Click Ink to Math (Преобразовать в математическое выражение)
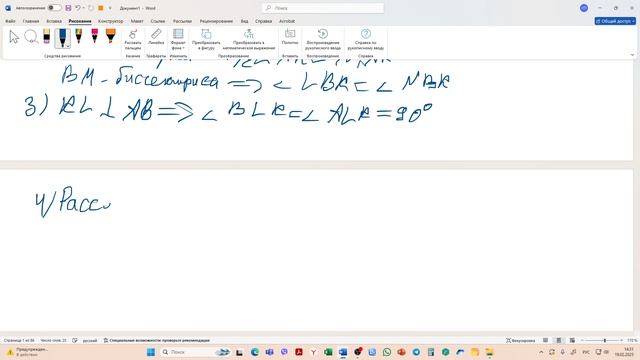The width and height of the screenshot is (640, 360). click(249, 40)
